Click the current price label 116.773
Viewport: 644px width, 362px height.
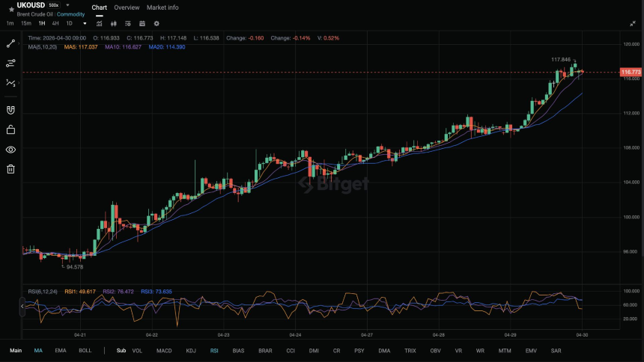631,73
